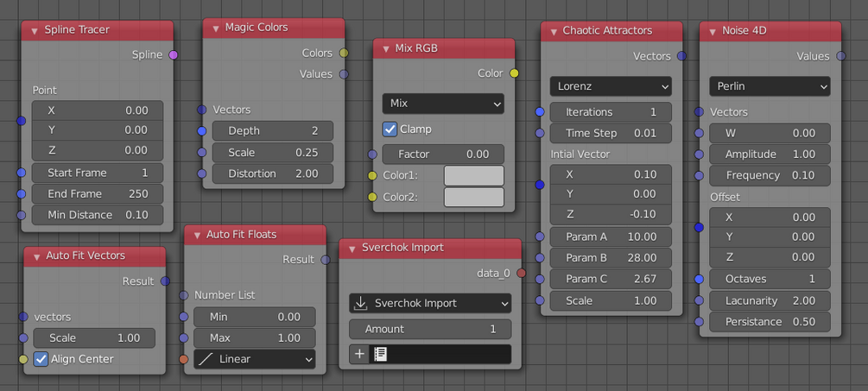868x391 pixels.
Task: Toggle the Align Center checkbox
Action: point(41,359)
